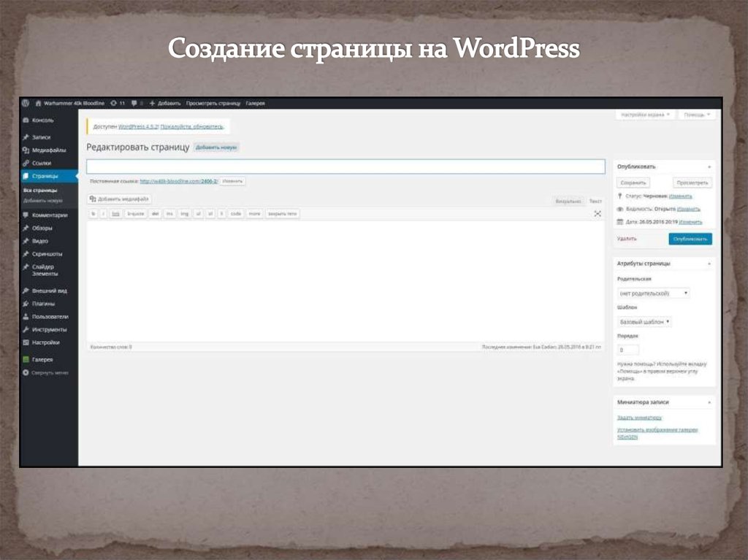Open Медиафайлы media library in sidebar

point(48,150)
